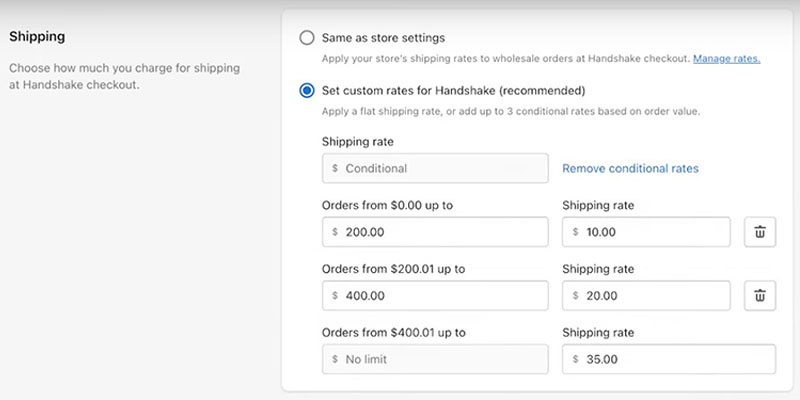The width and height of the screenshot is (800, 400).
Task: Open the Manage rates link
Action: click(x=726, y=59)
